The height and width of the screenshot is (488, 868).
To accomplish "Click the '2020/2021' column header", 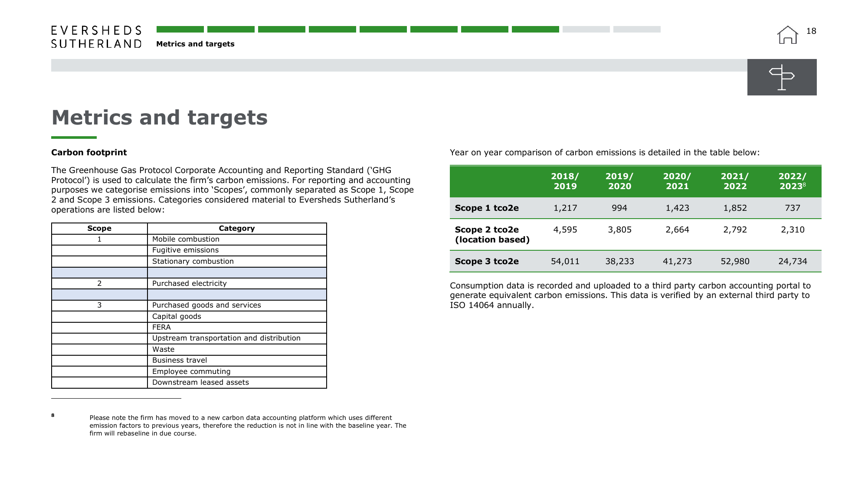I will click(x=677, y=181).
